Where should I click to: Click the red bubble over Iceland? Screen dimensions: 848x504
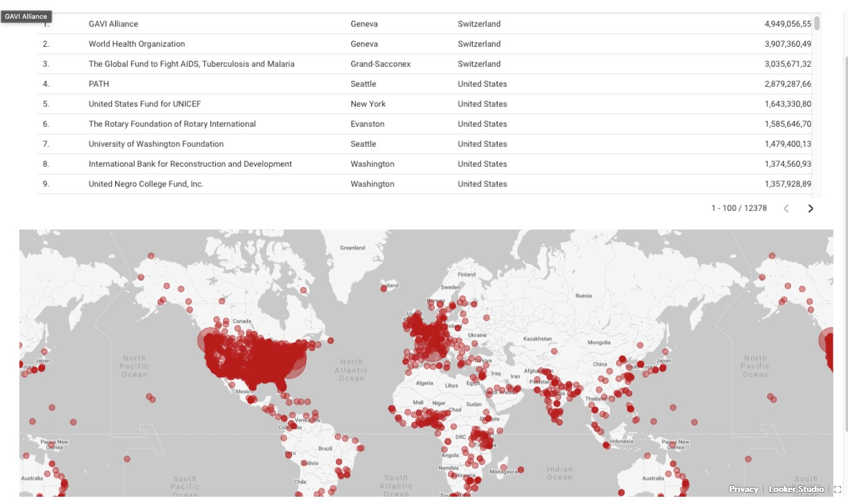(384, 289)
